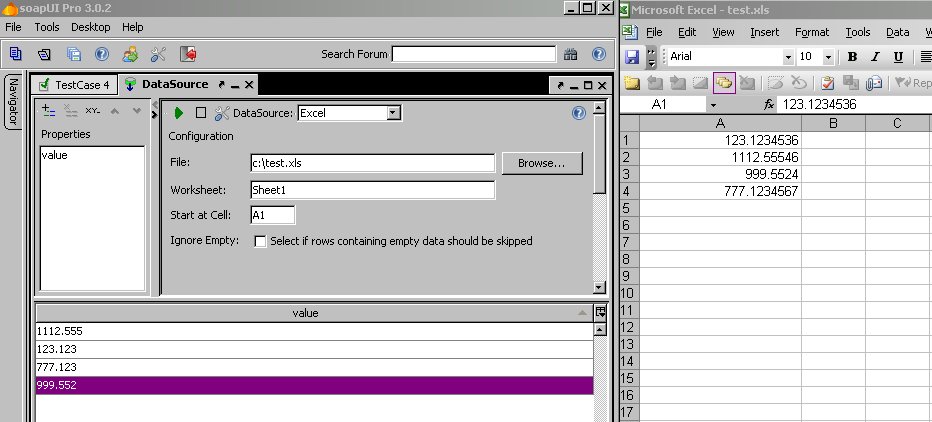This screenshot has width=932, height=422.
Task: Click the wrench icon beside DataSource label
Action: (222, 113)
